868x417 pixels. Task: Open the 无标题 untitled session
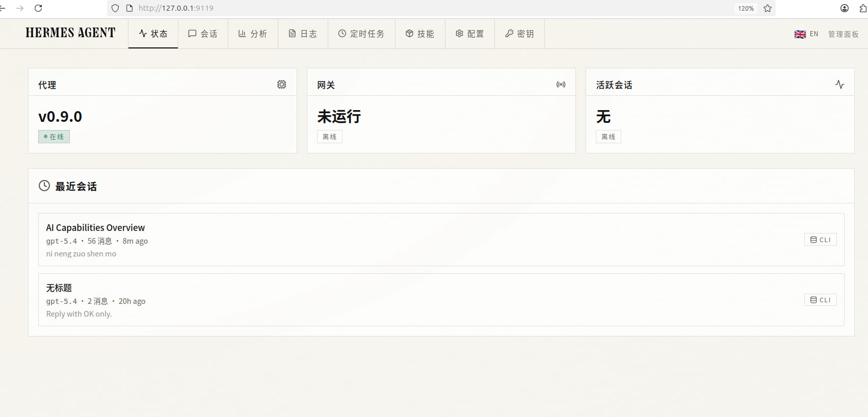point(441,300)
